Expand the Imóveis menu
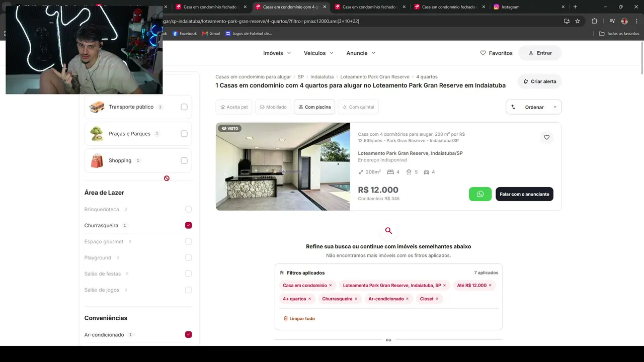The height and width of the screenshot is (362, 644). [x=277, y=53]
